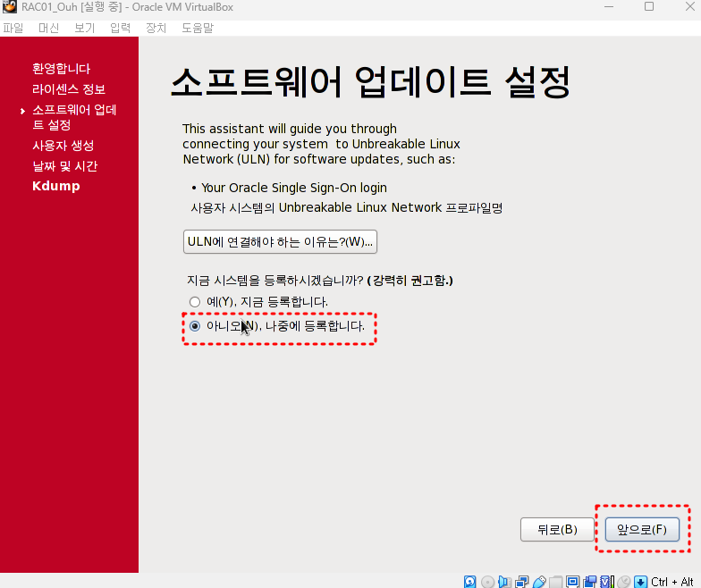This screenshot has width=701, height=588.
Task: Close the VirtualBox window
Action: pos(690,7)
